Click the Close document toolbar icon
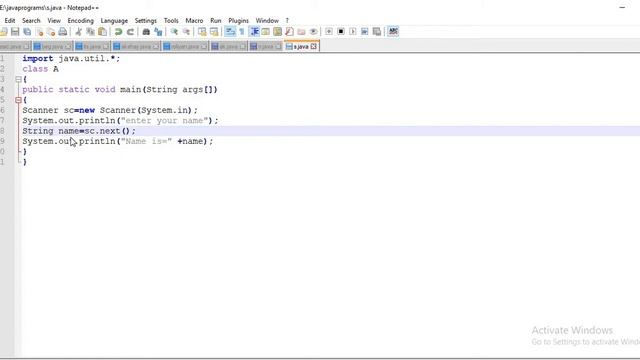The height and width of the screenshot is (360, 640). [x=39, y=31]
